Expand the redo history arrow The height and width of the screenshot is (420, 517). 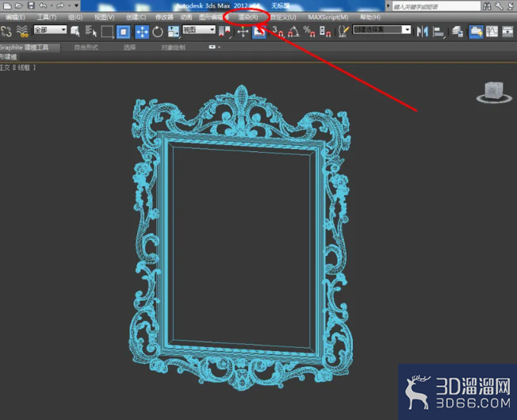click(69, 6)
